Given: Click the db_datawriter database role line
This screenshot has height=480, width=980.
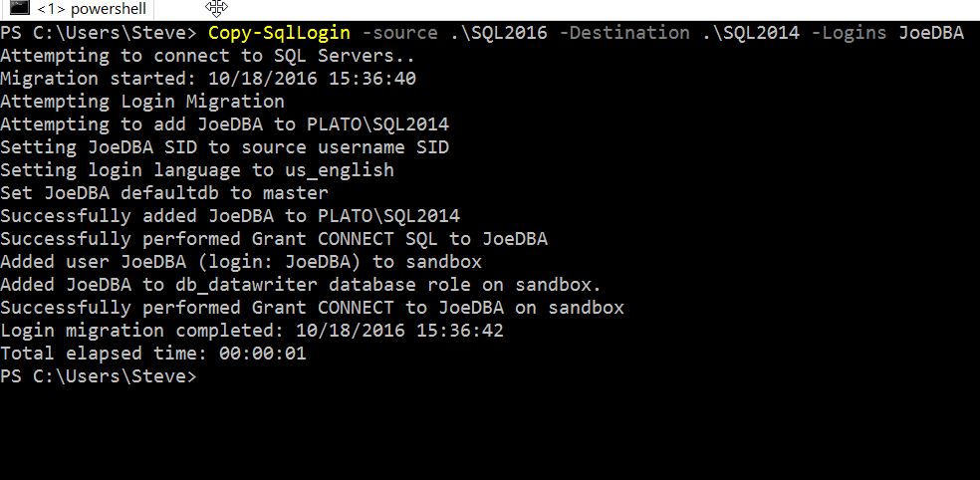Looking at the screenshot, I should coord(301,285).
